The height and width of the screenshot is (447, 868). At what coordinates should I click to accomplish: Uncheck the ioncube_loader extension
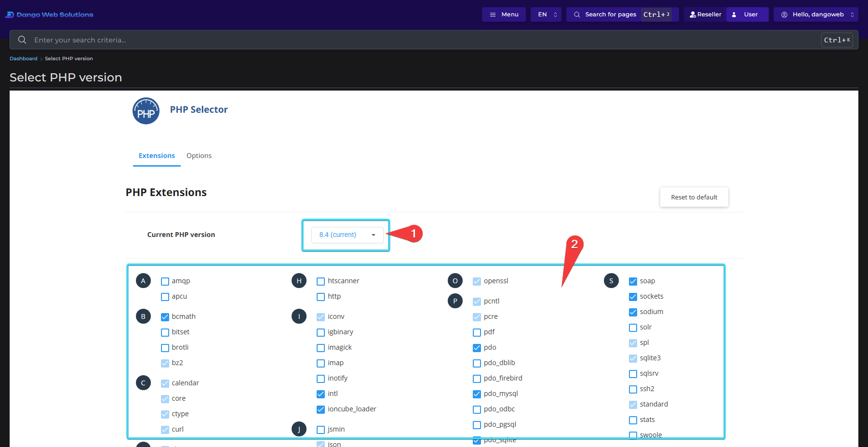click(x=320, y=409)
